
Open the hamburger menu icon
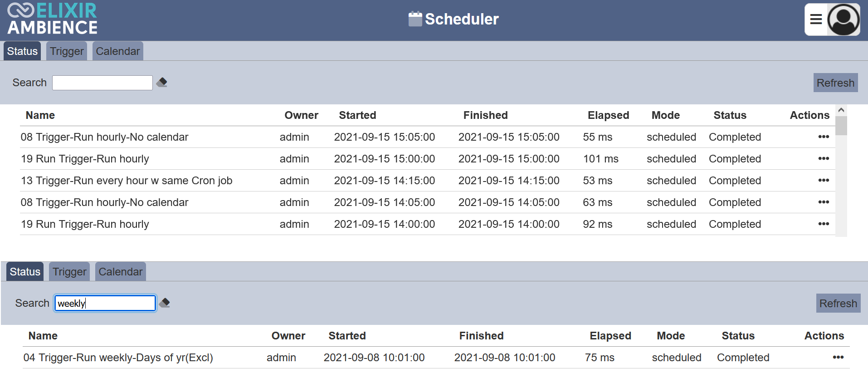816,19
